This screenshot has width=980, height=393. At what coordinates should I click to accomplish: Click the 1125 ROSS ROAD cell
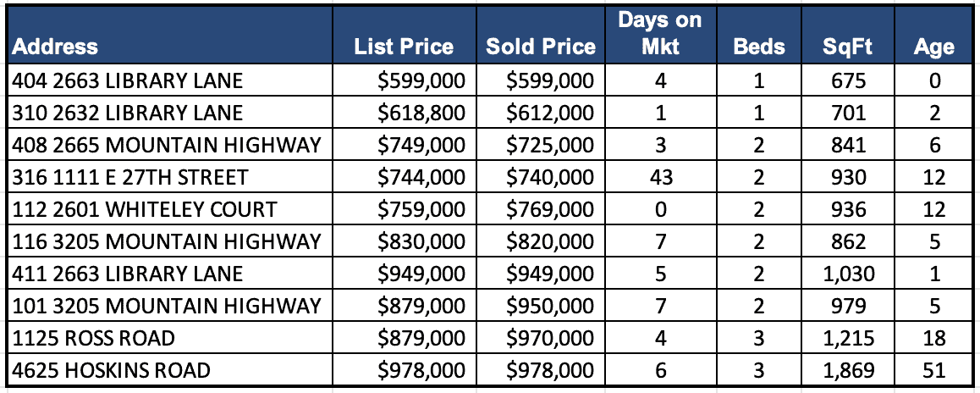(x=94, y=339)
